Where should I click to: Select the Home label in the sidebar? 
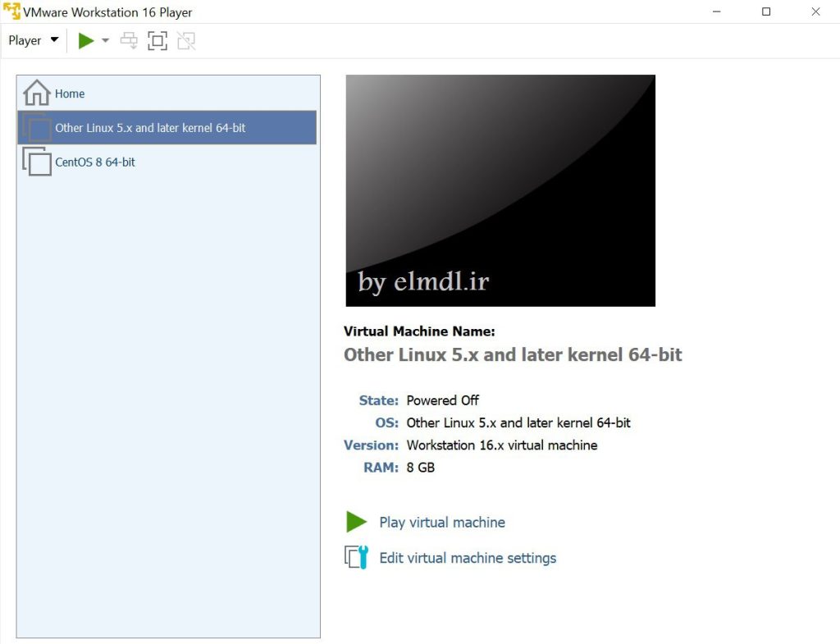70,94
